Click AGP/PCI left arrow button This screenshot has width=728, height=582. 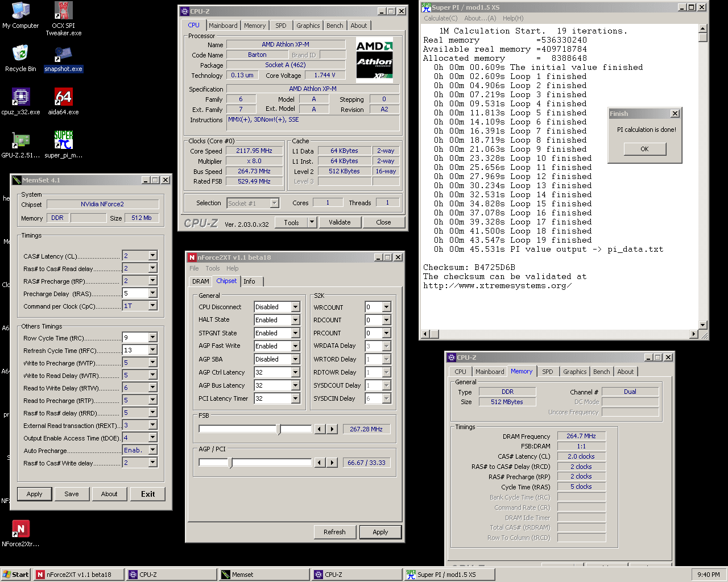click(320, 463)
